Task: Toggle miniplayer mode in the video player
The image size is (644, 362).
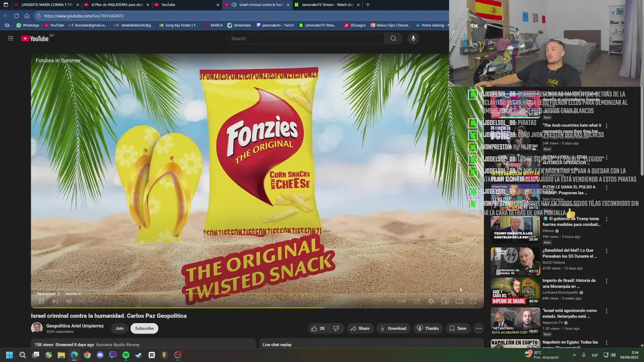Action: tap(445, 301)
